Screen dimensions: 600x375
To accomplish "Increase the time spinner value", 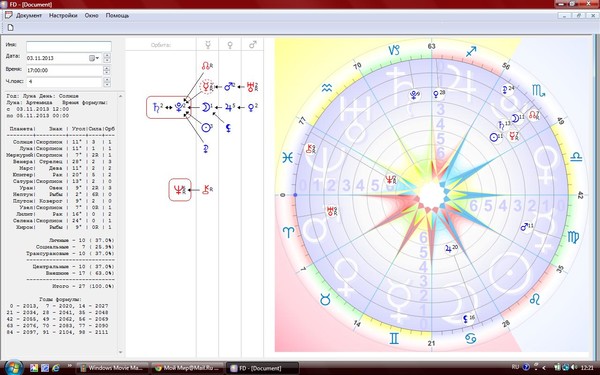I will coord(107,68).
